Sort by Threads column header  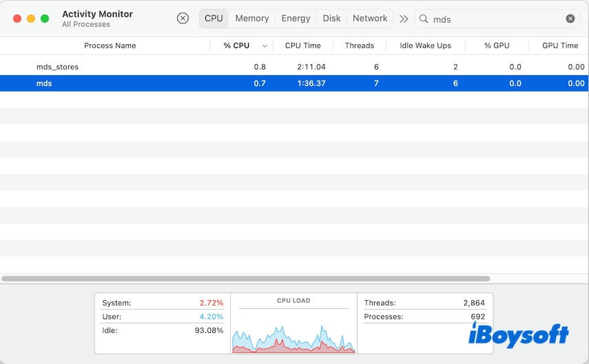359,46
